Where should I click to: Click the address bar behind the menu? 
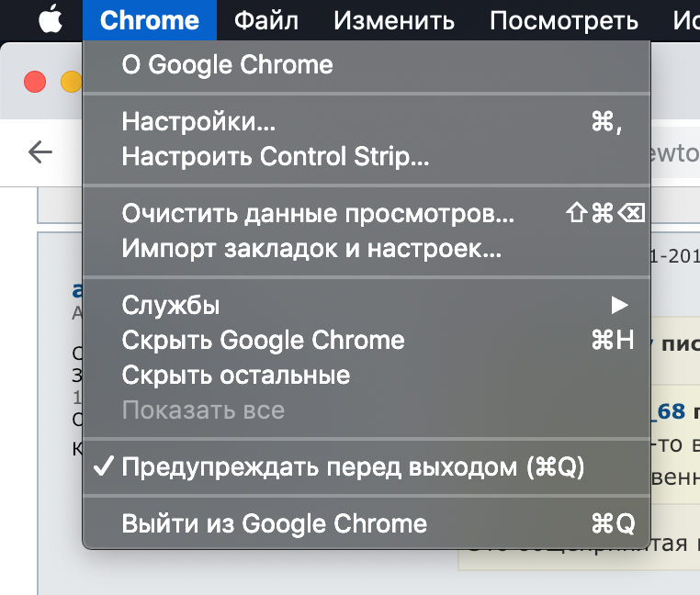(675, 152)
